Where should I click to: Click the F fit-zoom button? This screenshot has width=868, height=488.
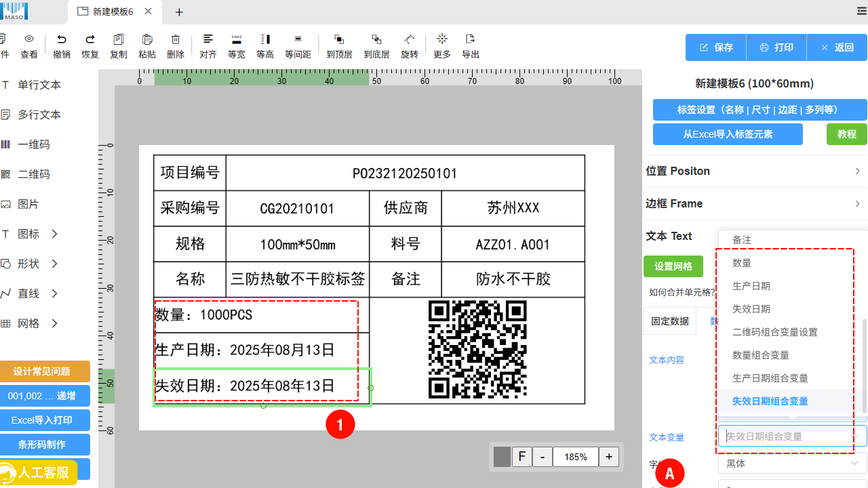click(x=521, y=457)
